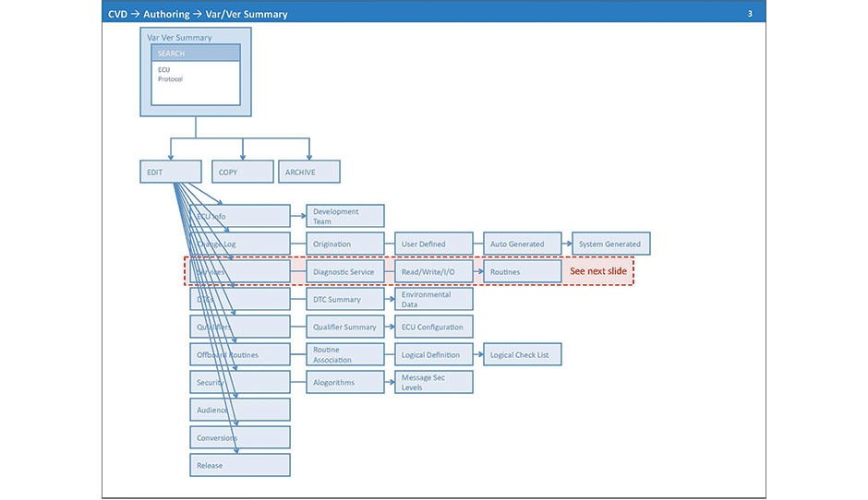Click the Security box
This screenshot has height=500, width=868.
(240, 382)
